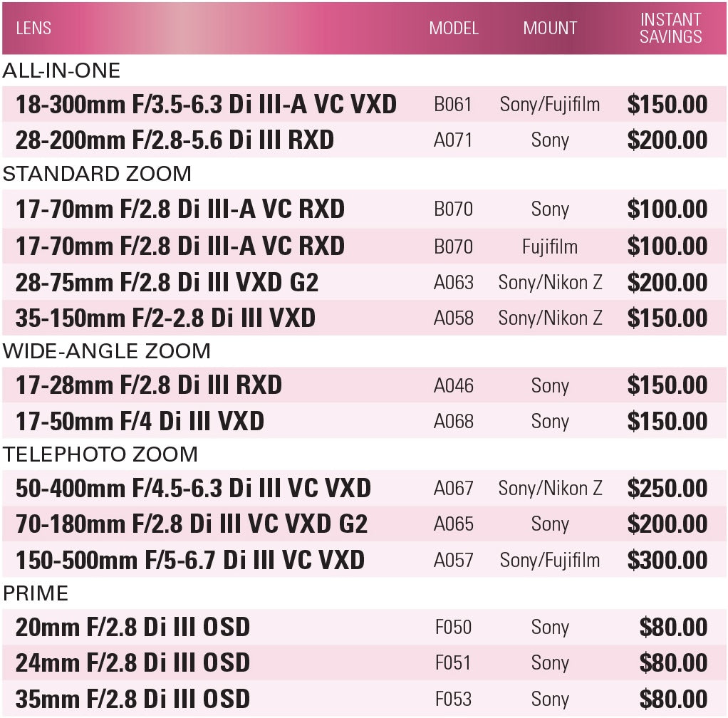Click the INSTANT SAVINGS column header
The width and height of the screenshot is (728, 718).
point(670,28)
